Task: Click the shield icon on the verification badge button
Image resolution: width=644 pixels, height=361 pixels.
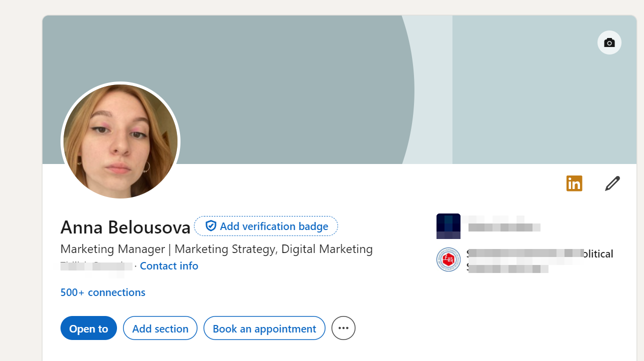Action: pos(211,226)
